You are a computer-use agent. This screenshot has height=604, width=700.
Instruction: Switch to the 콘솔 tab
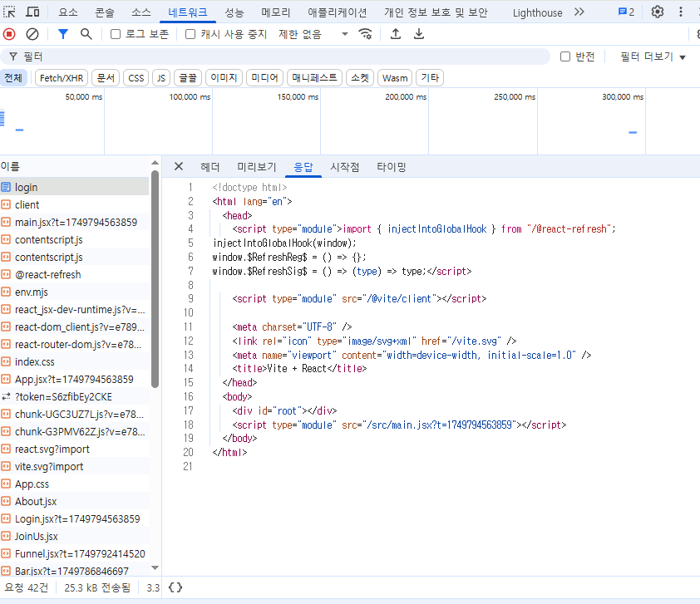click(x=105, y=12)
